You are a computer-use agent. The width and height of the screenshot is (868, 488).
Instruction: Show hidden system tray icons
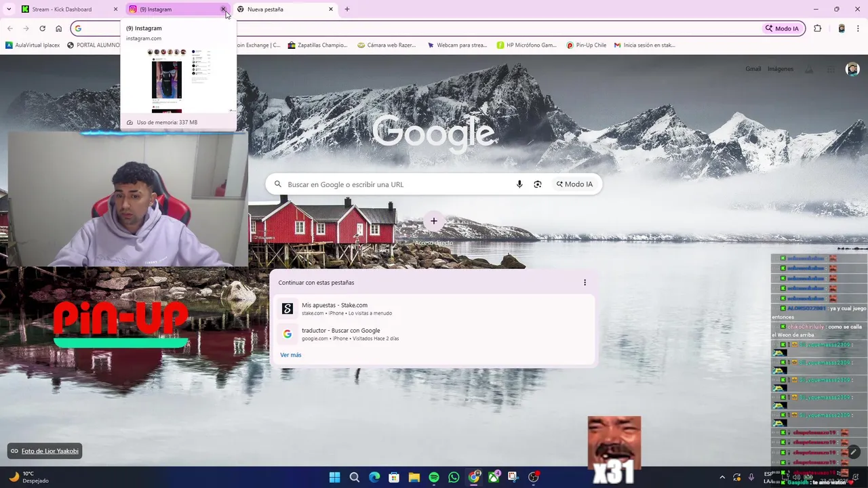pyautogui.click(x=722, y=477)
